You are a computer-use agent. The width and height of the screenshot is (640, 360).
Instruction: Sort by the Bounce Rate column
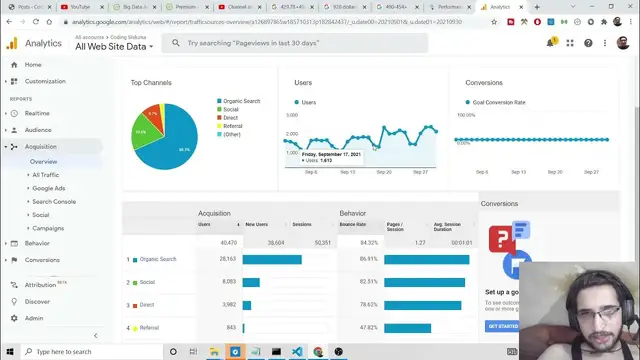tap(353, 224)
